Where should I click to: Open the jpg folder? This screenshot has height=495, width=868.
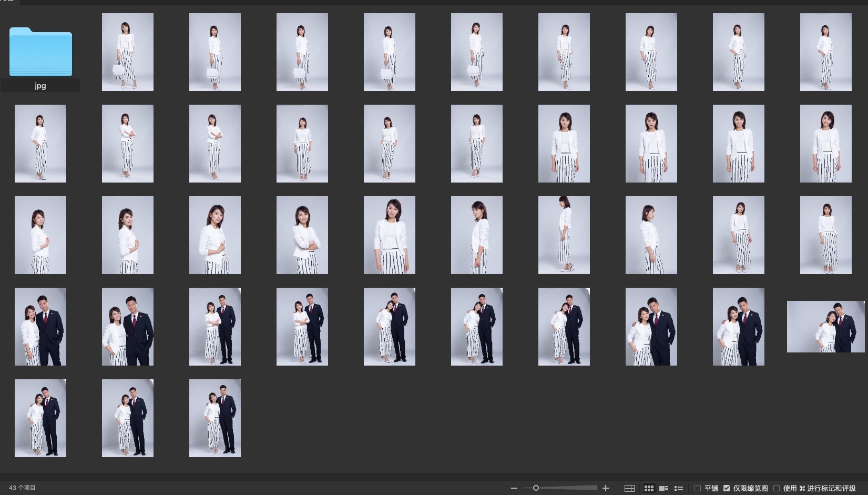click(x=40, y=52)
